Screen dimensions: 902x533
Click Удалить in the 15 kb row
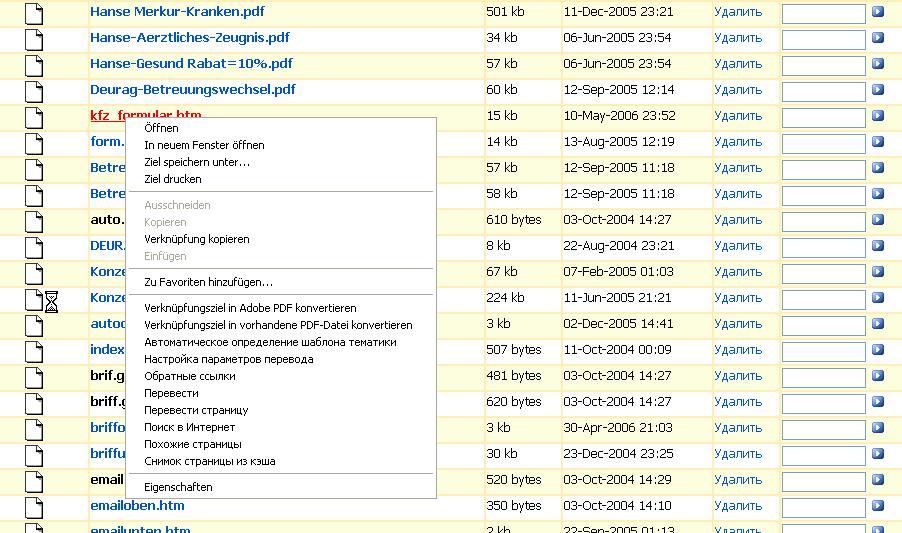738,116
